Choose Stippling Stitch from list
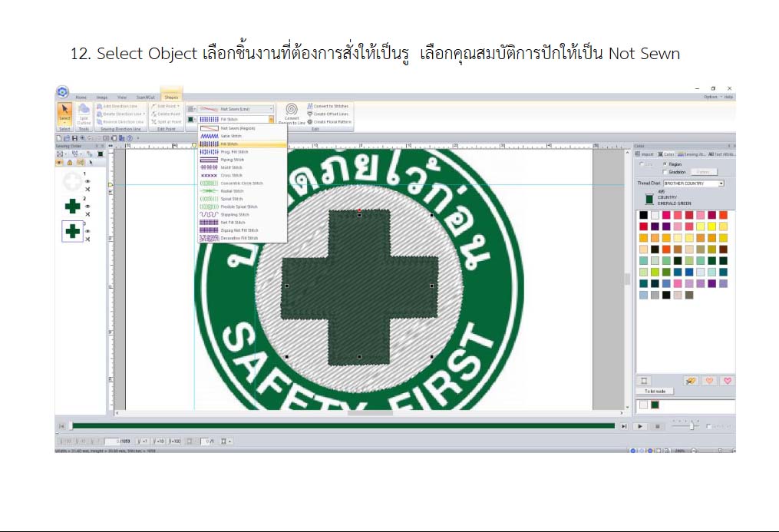The height and width of the screenshot is (532, 779). [x=243, y=215]
